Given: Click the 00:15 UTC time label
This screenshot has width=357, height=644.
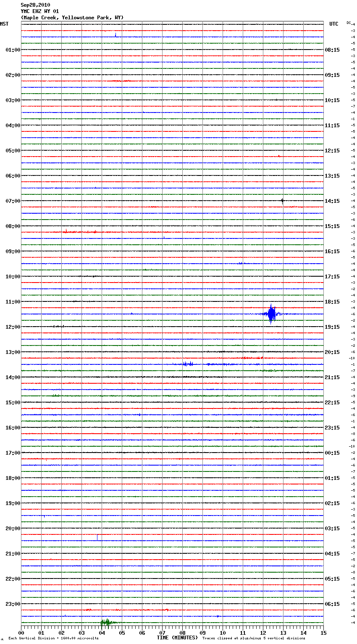Looking at the screenshot, I should pos(332,453).
